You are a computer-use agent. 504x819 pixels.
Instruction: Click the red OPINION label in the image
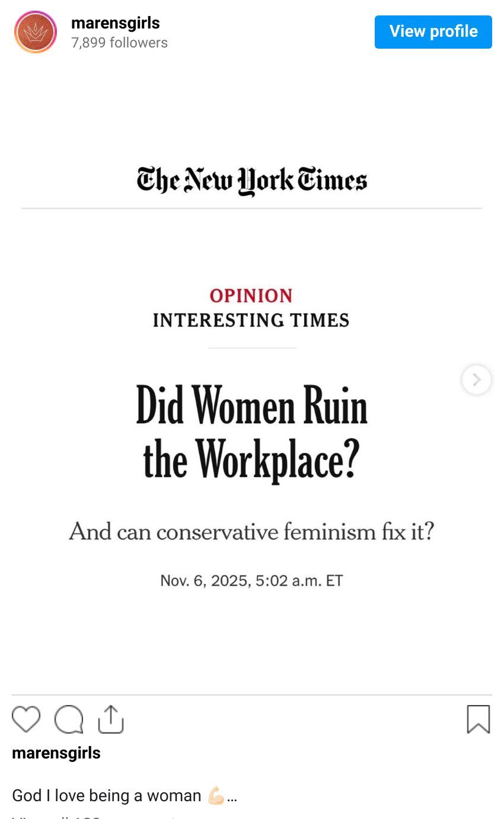251,296
